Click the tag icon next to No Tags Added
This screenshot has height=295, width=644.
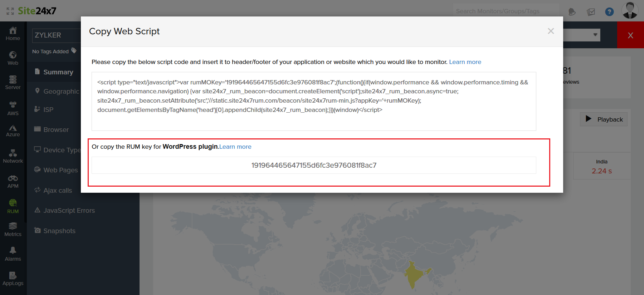click(74, 51)
